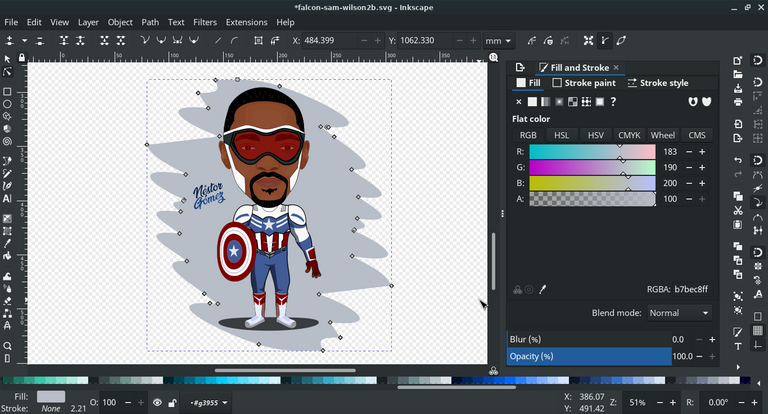Select the Rectangle tool

coord(7,92)
